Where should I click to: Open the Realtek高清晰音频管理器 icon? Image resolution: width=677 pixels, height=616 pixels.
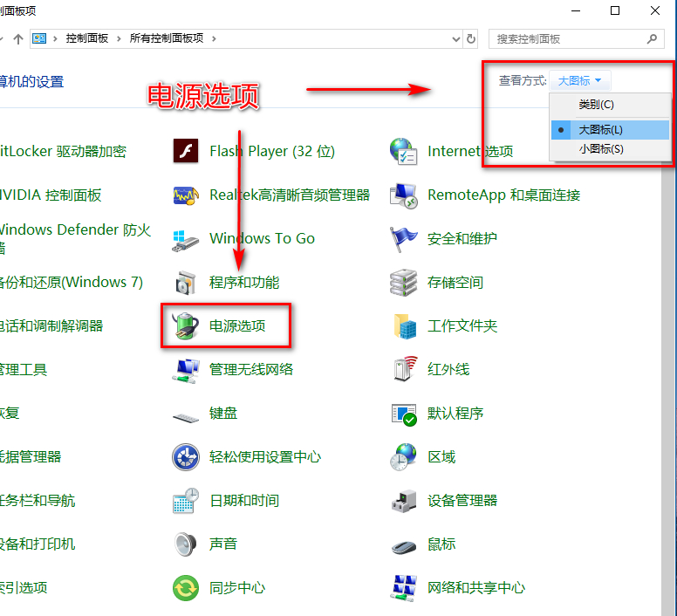coord(186,195)
